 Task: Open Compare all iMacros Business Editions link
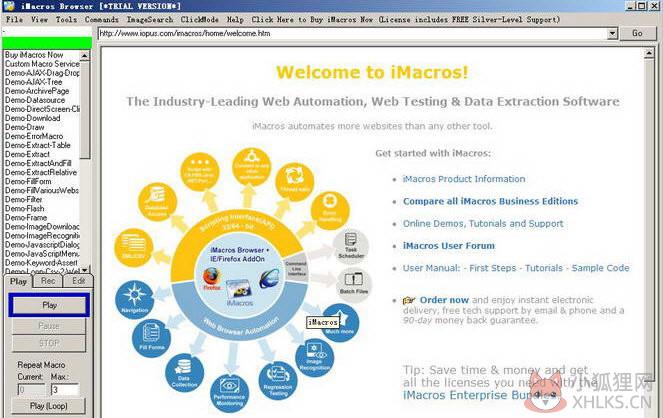click(490, 201)
